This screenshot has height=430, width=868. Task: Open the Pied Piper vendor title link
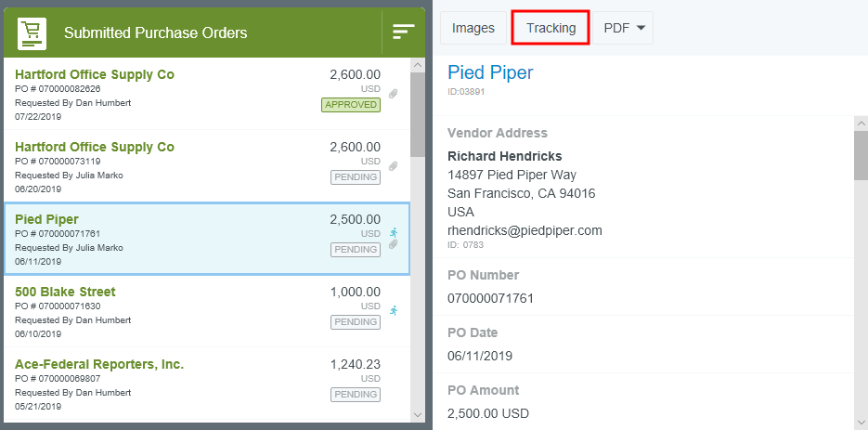pyautogui.click(x=490, y=72)
